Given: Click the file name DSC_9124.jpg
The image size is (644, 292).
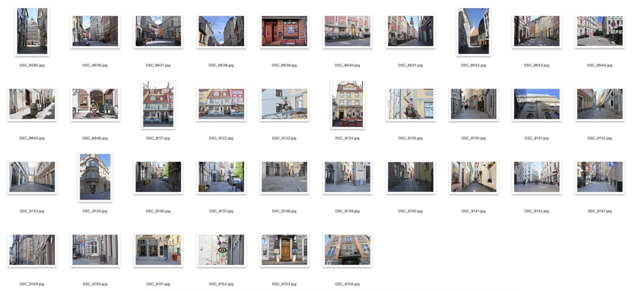Looking at the screenshot, I should tap(347, 138).
